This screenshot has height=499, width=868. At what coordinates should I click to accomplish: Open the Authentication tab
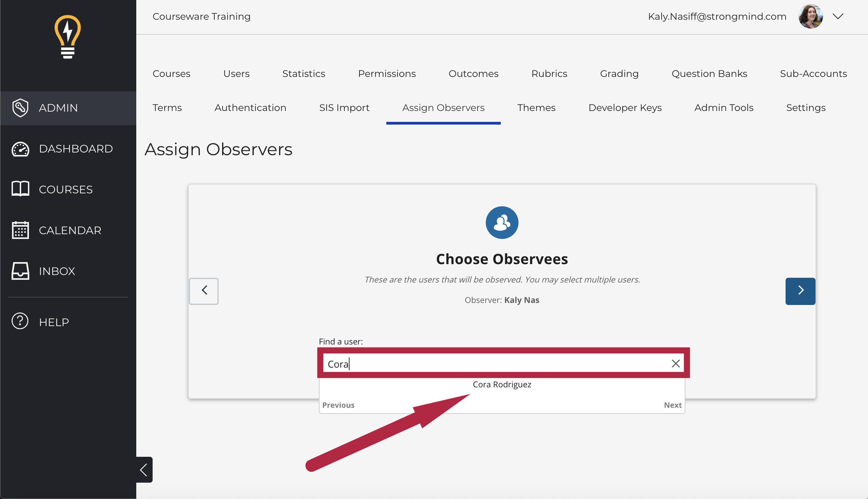pyautogui.click(x=250, y=108)
